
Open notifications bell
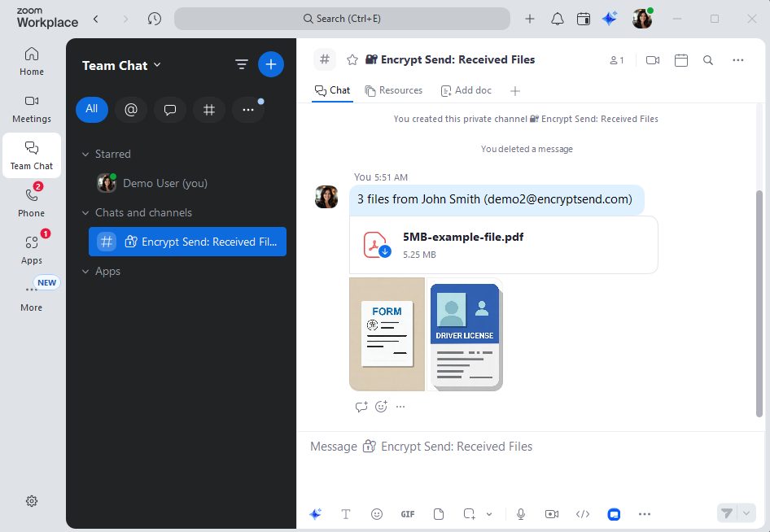coord(557,19)
